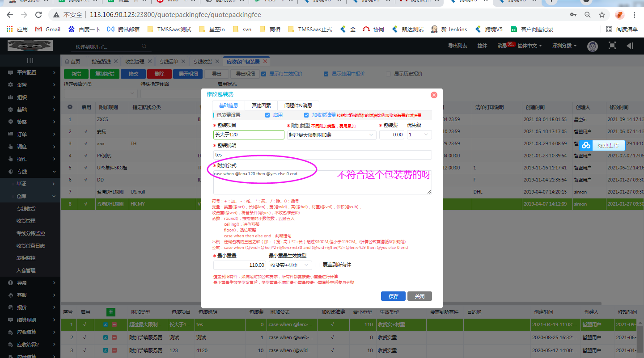Click the fullscreen icon in top bar

(612, 46)
